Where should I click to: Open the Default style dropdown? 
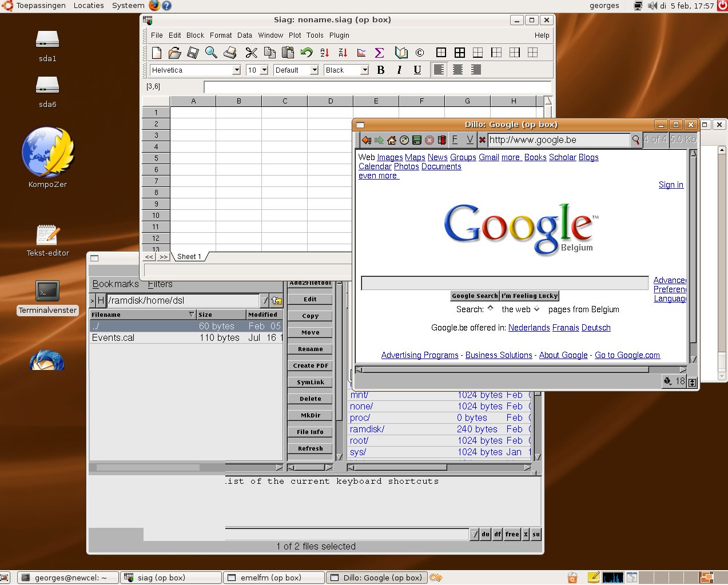pos(315,70)
